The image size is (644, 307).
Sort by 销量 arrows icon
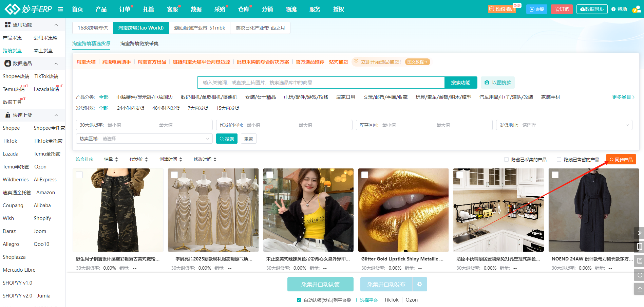pos(116,159)
